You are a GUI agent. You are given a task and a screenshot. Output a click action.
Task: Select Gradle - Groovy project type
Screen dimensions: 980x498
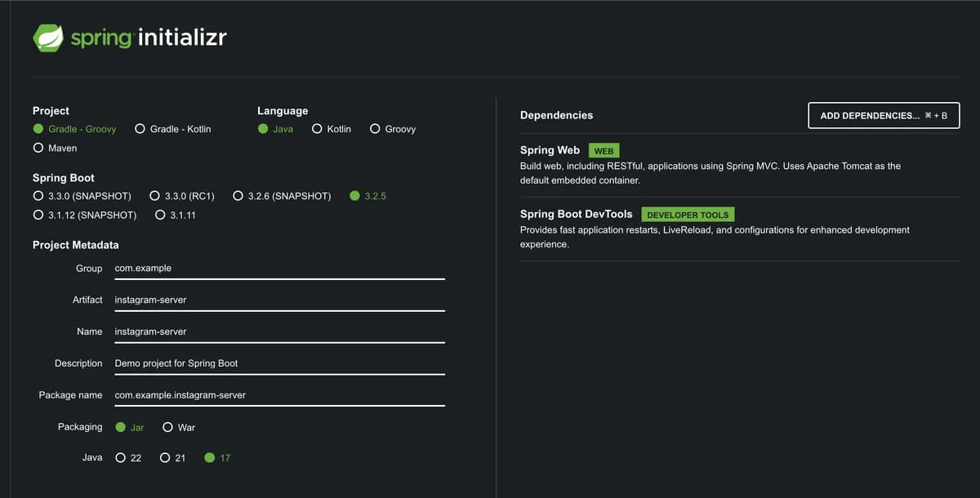click(x=74, y=129)
